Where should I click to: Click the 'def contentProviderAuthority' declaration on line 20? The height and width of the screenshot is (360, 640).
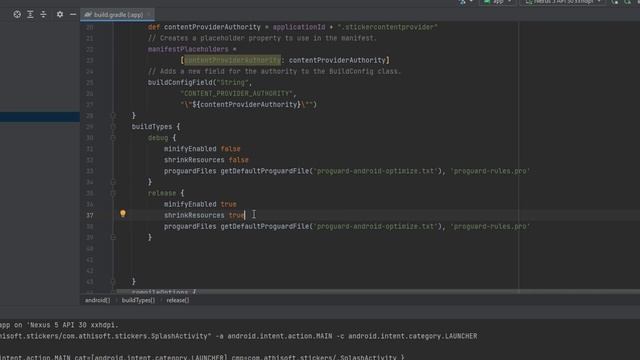point(204,27)
